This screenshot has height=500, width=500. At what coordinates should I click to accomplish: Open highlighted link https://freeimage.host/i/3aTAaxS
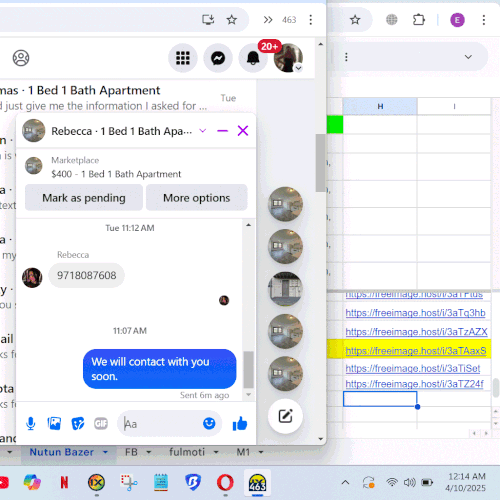pyautogui.click(x=416, y=351)
